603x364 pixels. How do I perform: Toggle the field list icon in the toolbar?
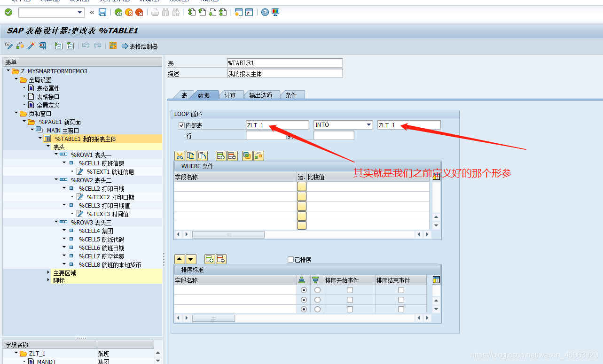(113, 46)
